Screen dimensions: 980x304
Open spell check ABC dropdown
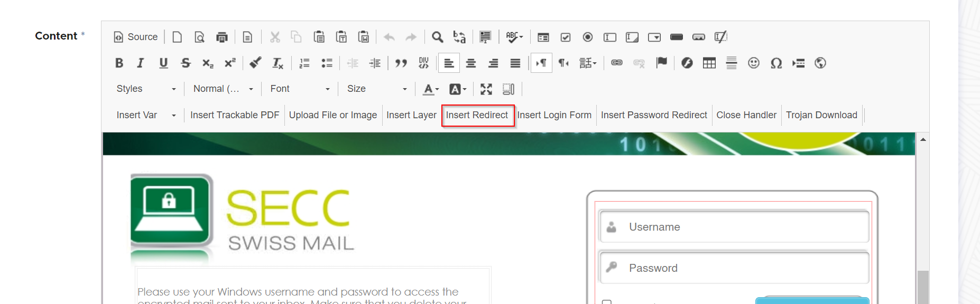point(514,37)
